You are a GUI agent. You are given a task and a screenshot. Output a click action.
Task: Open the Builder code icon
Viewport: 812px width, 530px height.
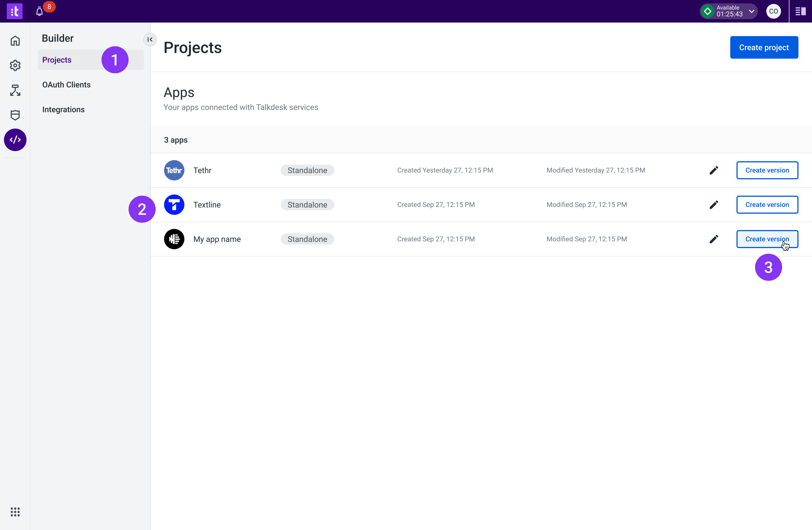coord(15,140)
